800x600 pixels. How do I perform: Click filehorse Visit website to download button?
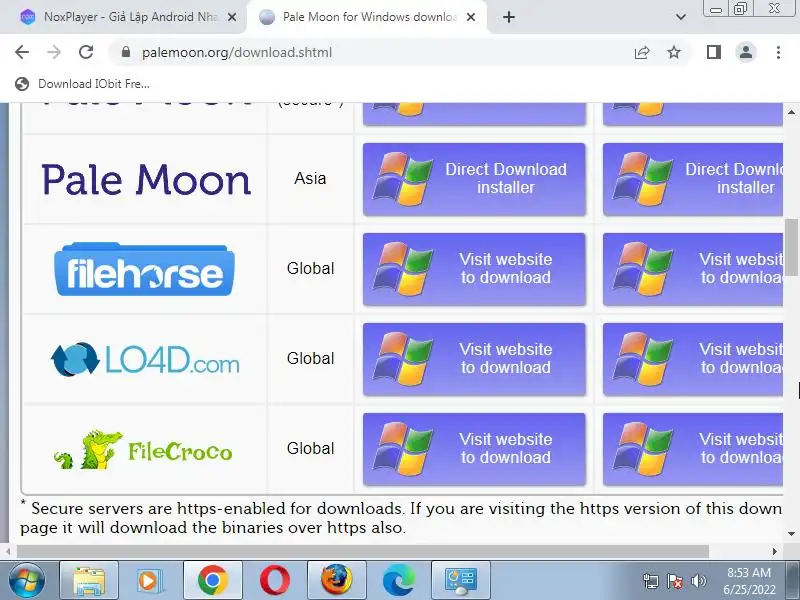(x=474, y=269)
